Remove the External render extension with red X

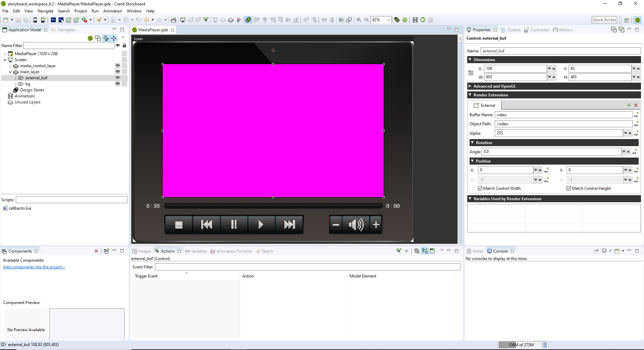(636, 105)
